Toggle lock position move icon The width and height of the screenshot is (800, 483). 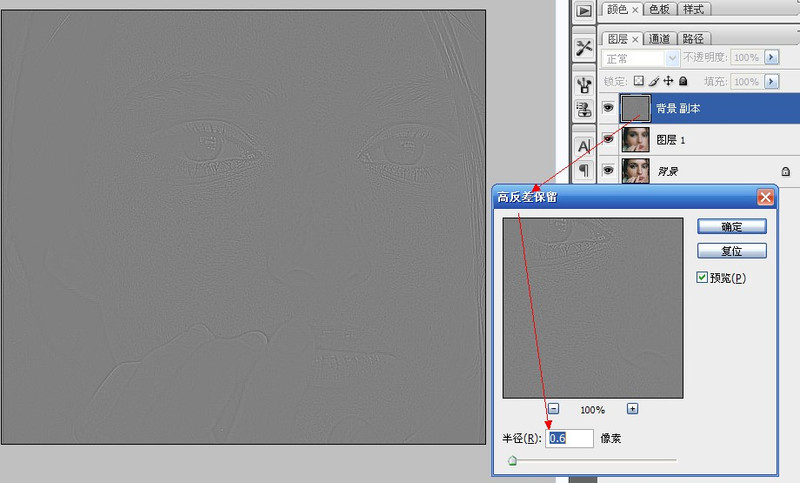click(668, 81)
